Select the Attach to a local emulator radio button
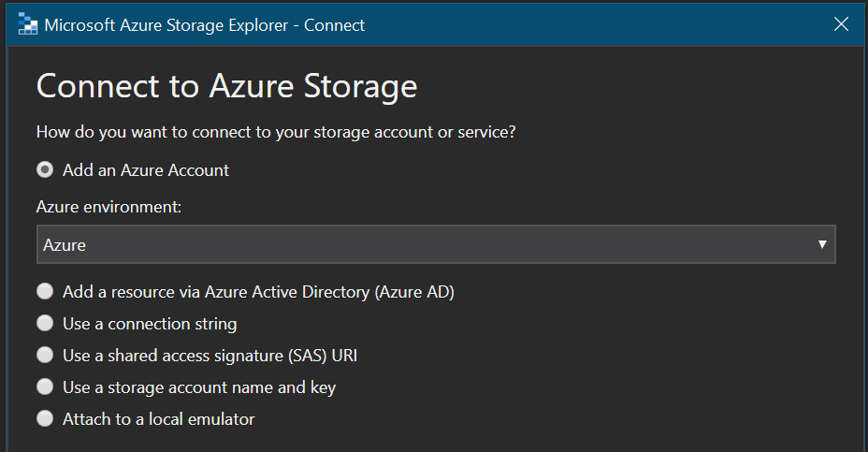Screen dimensions: 868x452 coord(45,419)
